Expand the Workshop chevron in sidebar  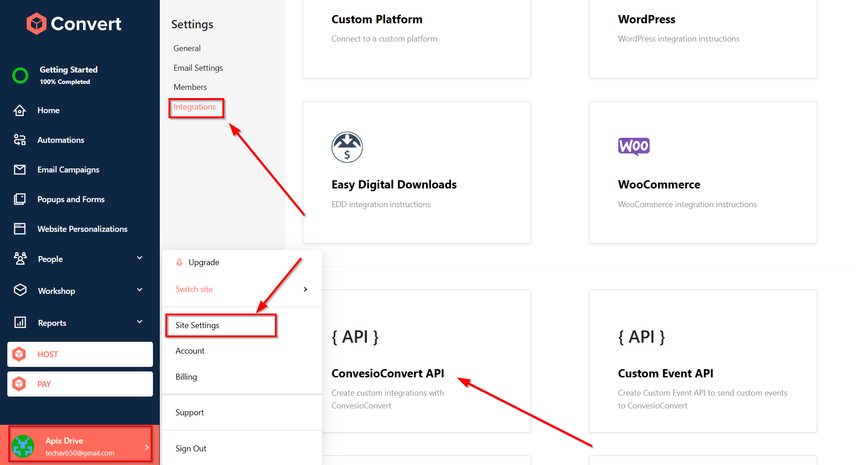pos(140,290)
